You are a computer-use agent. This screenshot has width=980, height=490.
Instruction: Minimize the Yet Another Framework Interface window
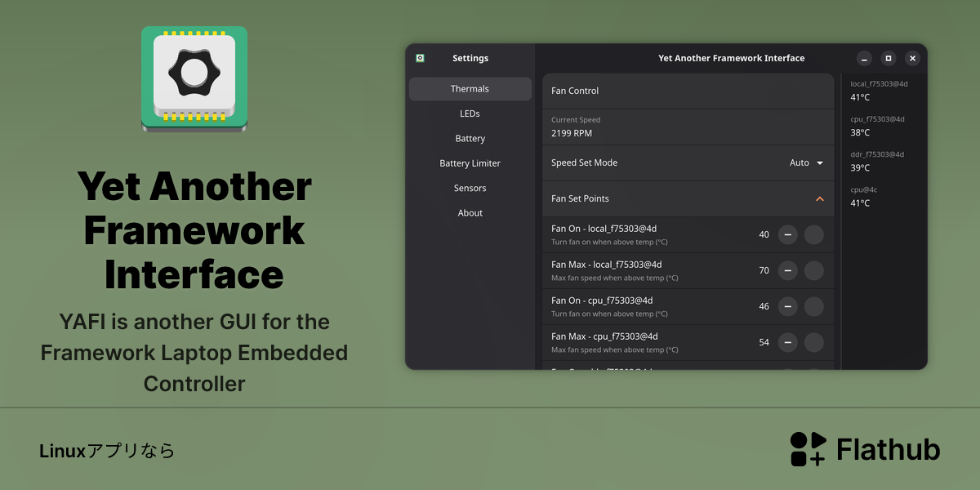pos(865,58)
